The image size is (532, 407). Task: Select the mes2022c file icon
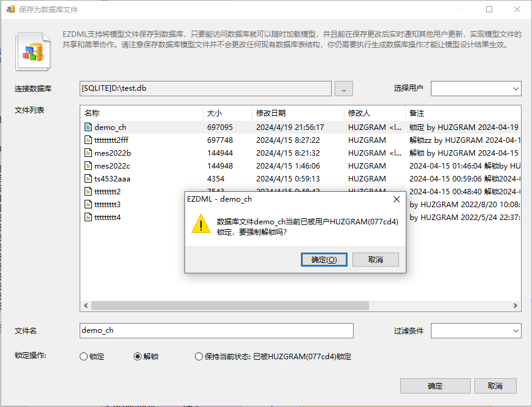tap(88, 165)
